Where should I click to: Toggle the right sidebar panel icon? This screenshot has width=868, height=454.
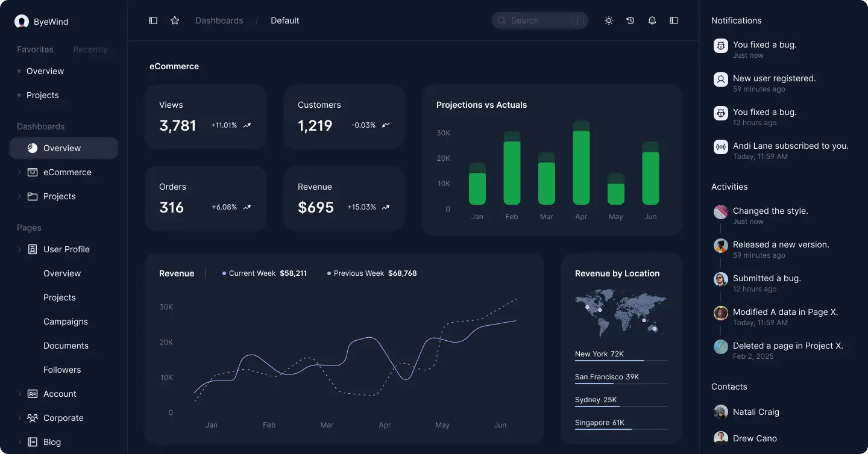[x=674, y=20]
